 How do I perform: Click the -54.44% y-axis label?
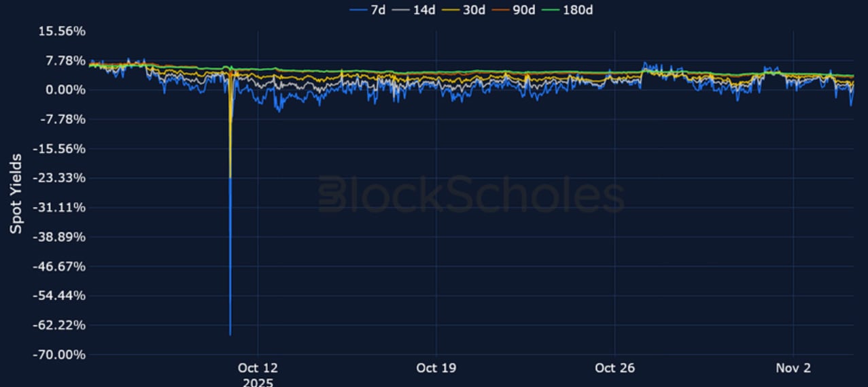click(x=60, y=296)
